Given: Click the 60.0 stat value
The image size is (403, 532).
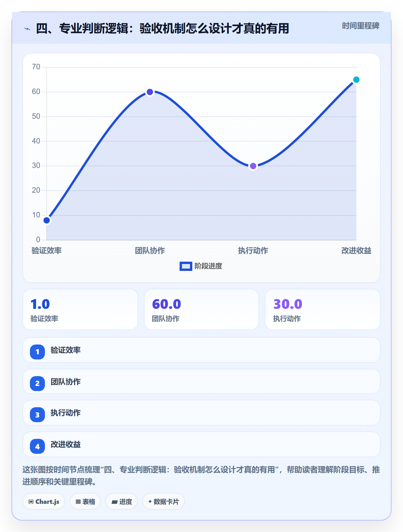Looking at the screenshot, I should click(167, 304).
